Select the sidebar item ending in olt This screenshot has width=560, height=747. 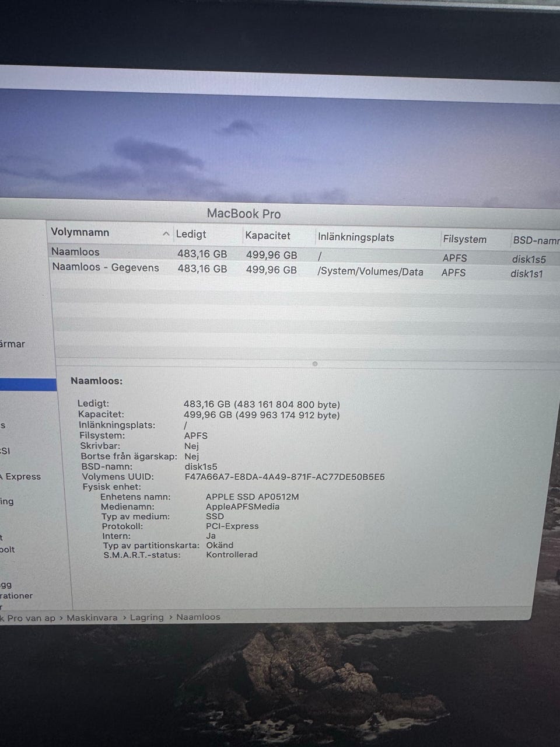pos(8,549)
